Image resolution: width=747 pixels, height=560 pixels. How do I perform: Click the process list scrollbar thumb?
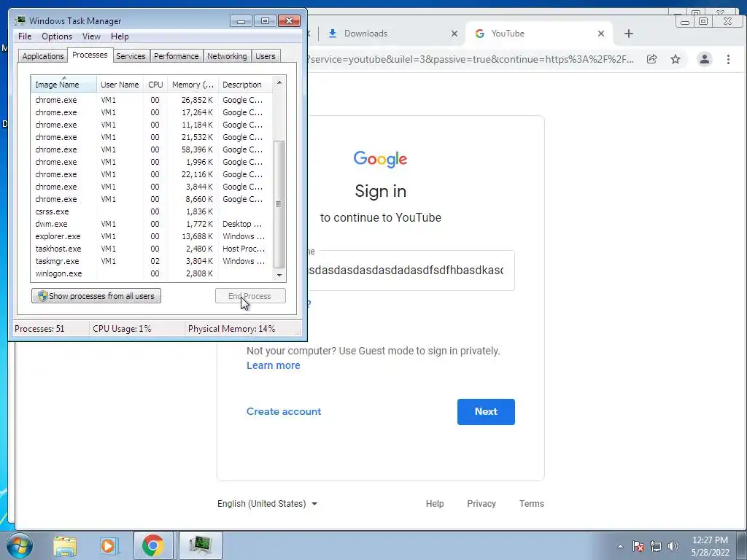point(279,205)
